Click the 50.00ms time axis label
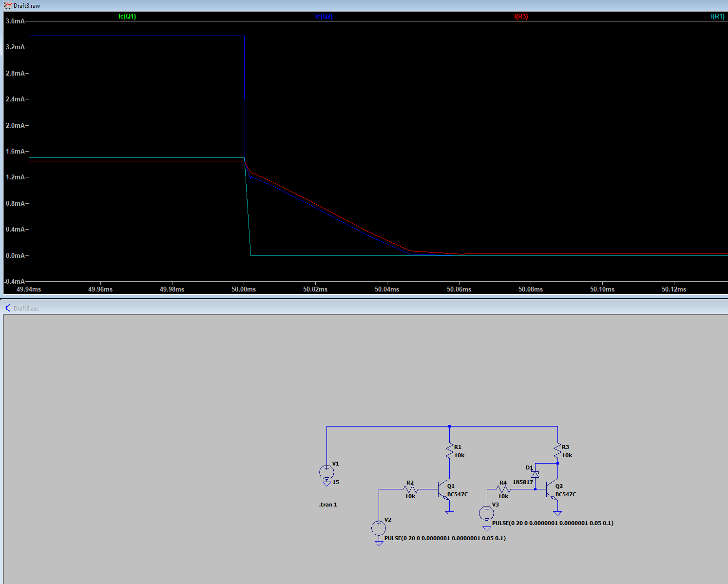 244,290
